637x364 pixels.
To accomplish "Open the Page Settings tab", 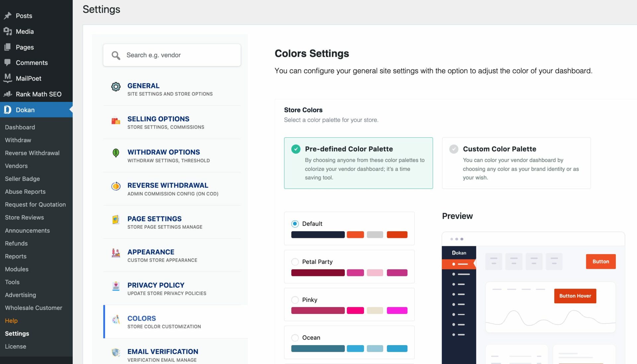I will (x=154, y=219).
